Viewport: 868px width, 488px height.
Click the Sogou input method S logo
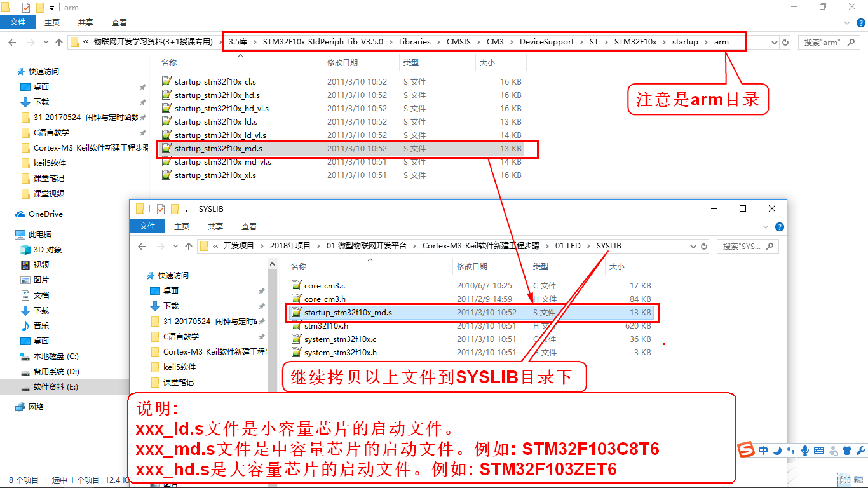coord(747,450)
